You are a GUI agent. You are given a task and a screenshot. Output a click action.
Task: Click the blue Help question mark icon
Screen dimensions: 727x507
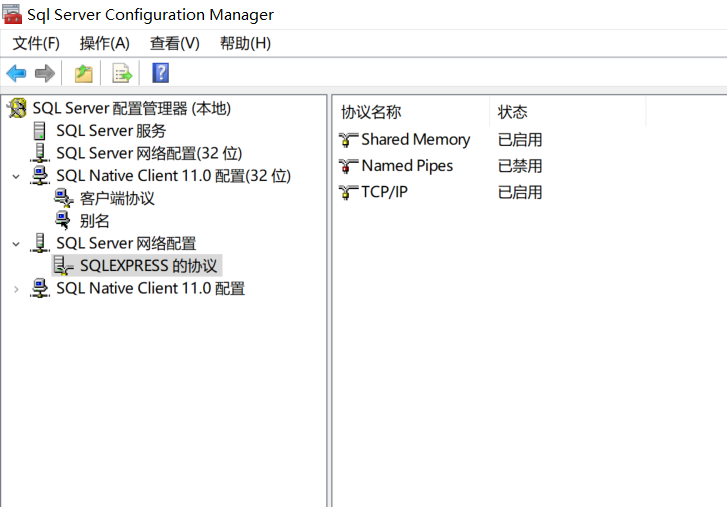coord(160,73)
